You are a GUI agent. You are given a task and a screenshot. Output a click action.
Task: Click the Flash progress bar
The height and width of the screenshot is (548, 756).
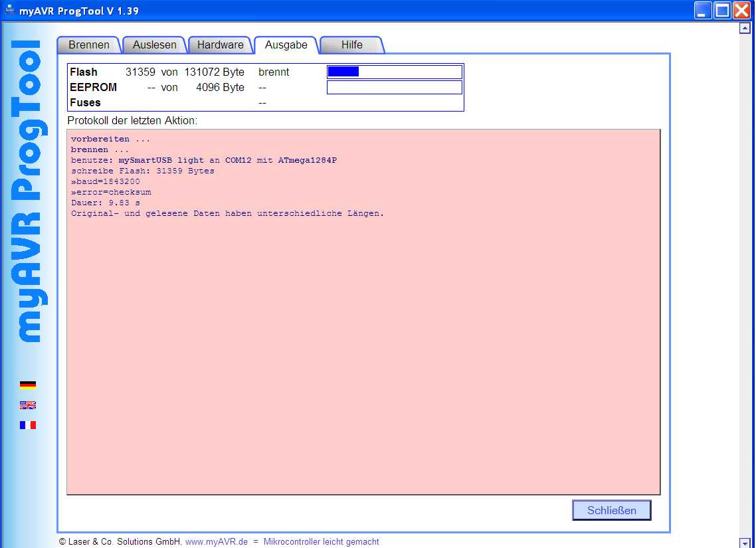395,72
